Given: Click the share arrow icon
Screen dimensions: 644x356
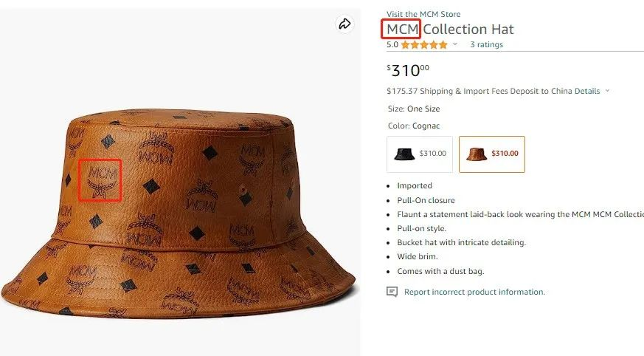Looking at the screenshot, I should click(x=344, y=24).
